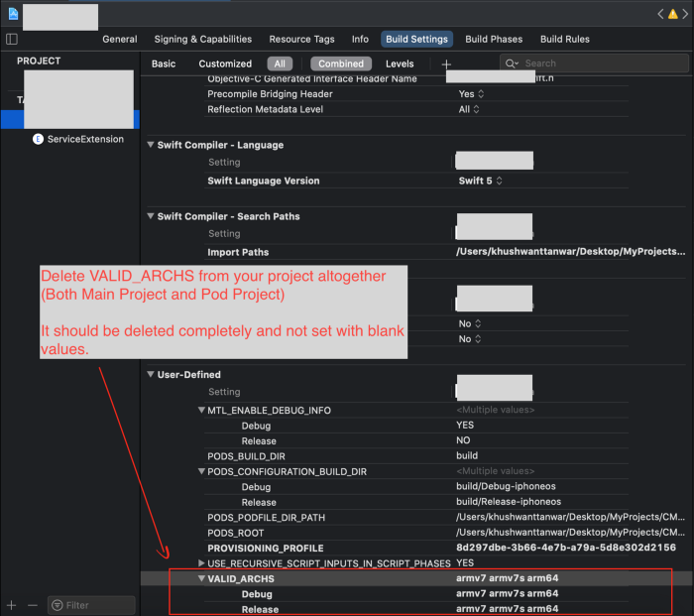Click the provisioning profile UUID value

click(566, 548)
